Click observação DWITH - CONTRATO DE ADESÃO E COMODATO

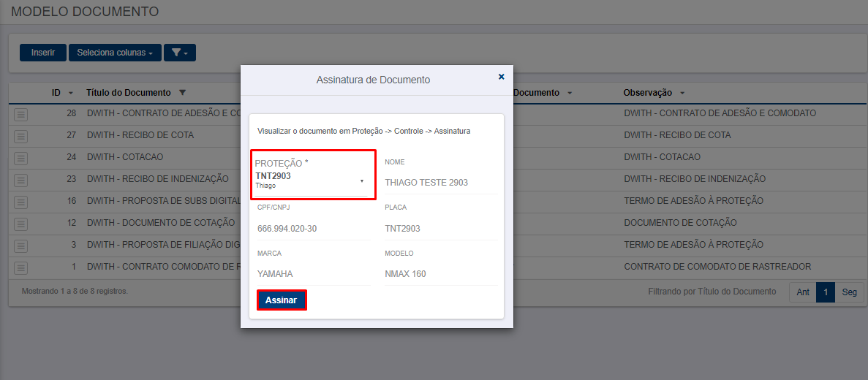pyautogui.click(x=720, y=113)
